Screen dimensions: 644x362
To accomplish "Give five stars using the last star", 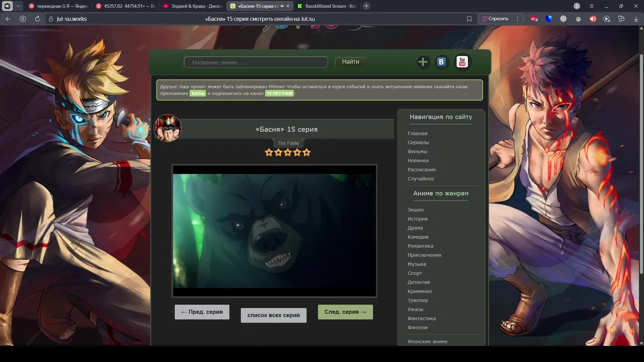I will (x=306, y=152).
